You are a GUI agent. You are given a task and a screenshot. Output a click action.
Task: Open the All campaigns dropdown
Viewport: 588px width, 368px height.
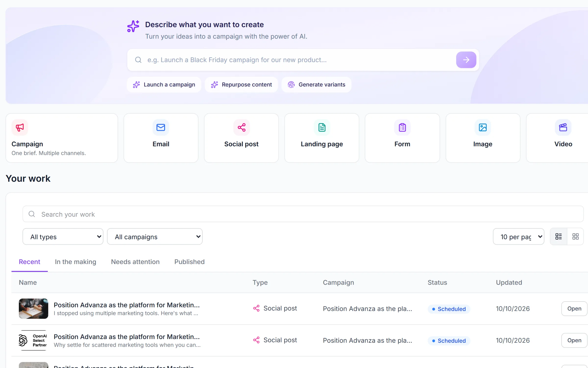(x=155, y=237)
